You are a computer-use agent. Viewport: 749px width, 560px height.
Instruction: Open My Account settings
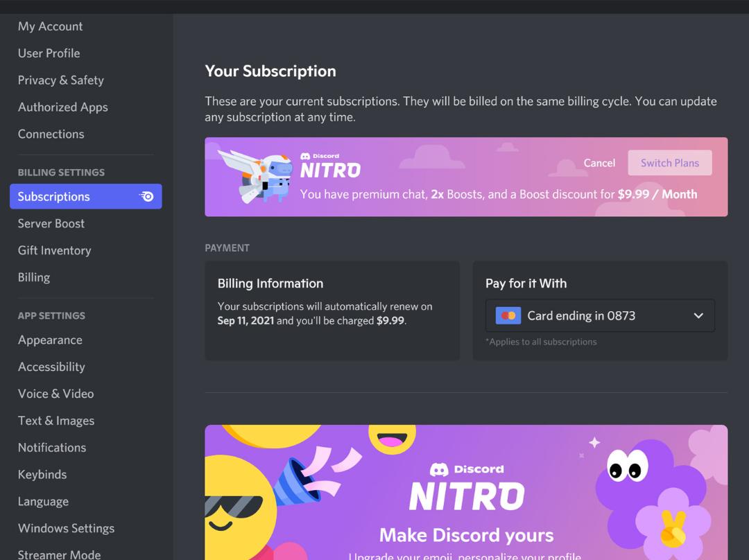[x=50, y=26]
